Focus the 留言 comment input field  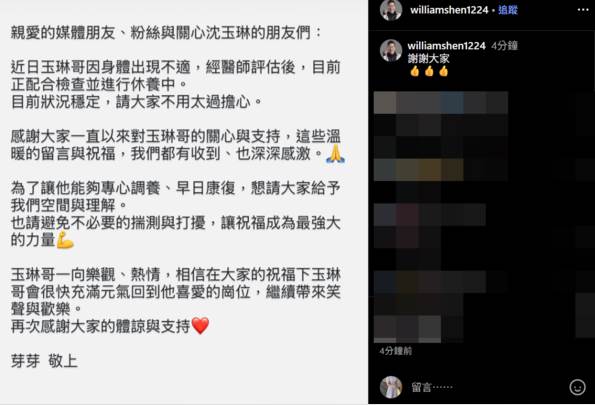(486, 387)
